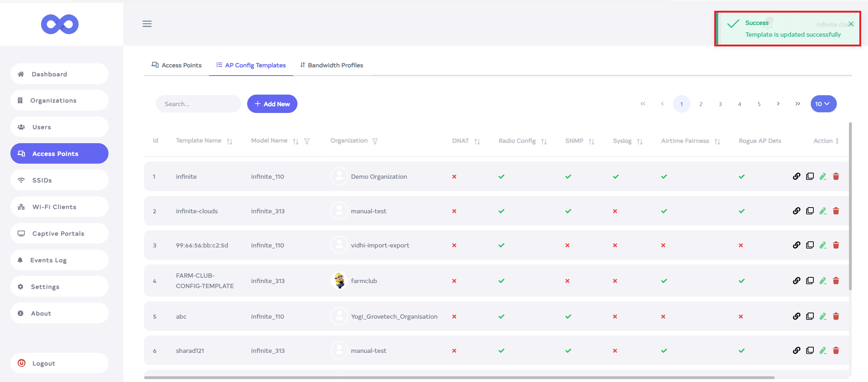Viewport: 868px width, 382px height.
Task: Edit the 99:66:56:bb:c2:5d template
Action: [x=823, y=245]
